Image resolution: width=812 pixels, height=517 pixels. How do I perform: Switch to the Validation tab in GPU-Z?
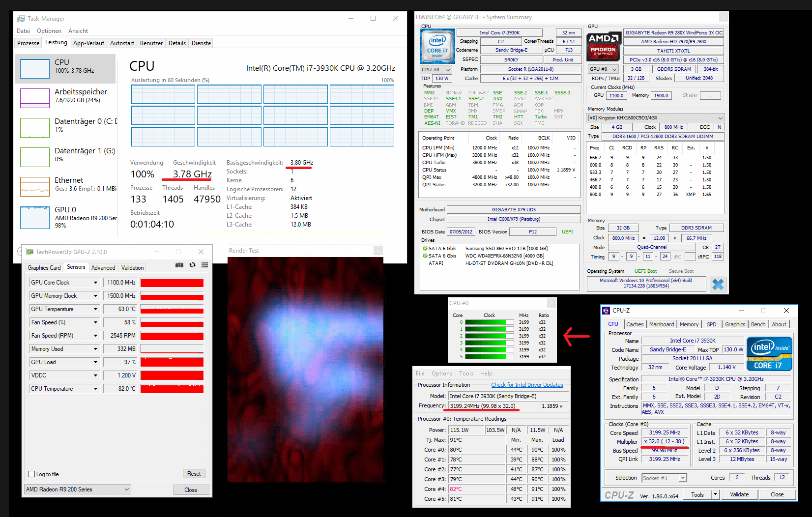[133, 268]
